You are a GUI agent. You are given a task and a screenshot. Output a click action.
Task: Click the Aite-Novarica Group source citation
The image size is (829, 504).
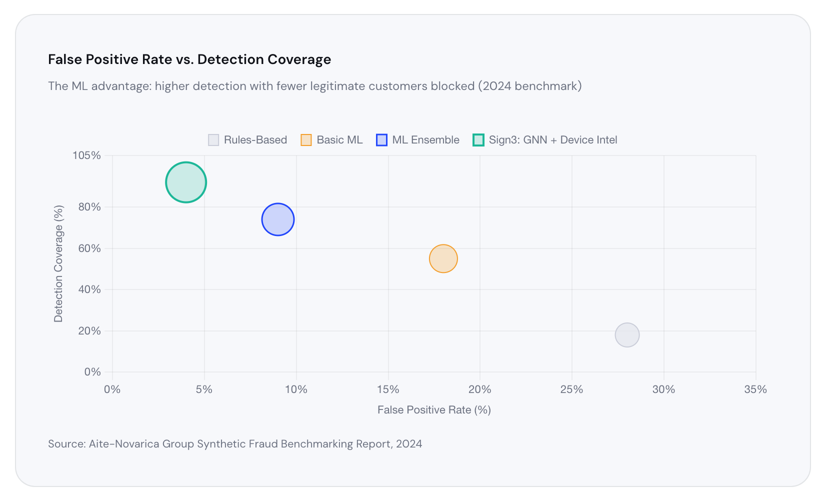(x=235, y=444)
